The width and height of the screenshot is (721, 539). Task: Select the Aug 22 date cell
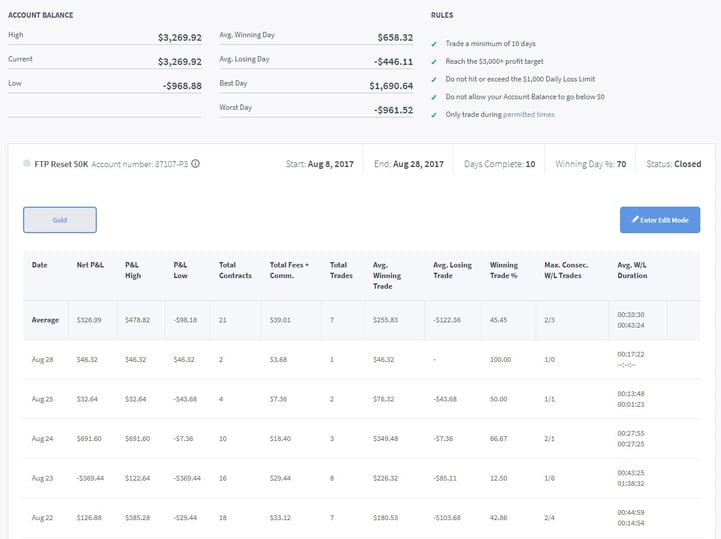coord(42,518)
